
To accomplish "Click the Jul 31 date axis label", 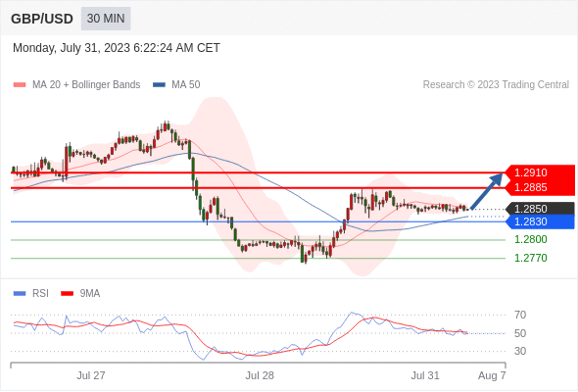I will click(x=425, y=375).
